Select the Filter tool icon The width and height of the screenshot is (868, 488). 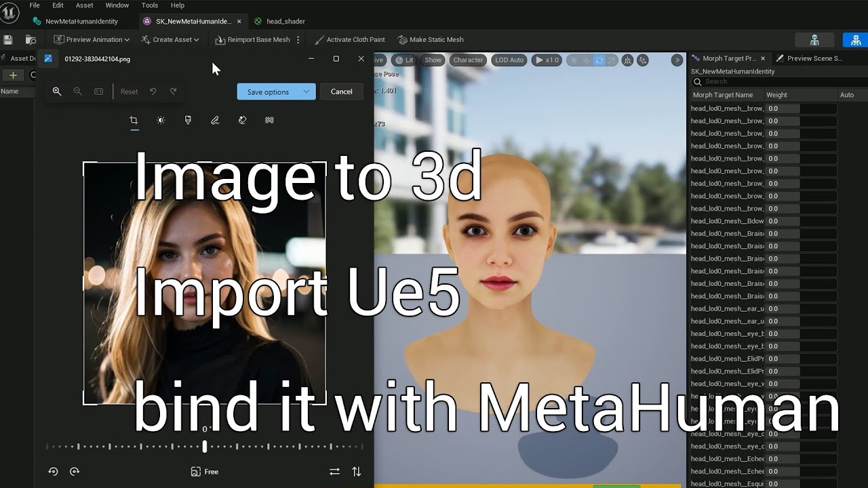point(188,120)
